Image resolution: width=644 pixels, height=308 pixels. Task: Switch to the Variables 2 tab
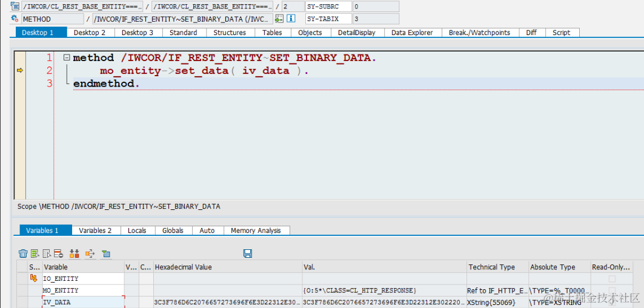click(95, 231)
